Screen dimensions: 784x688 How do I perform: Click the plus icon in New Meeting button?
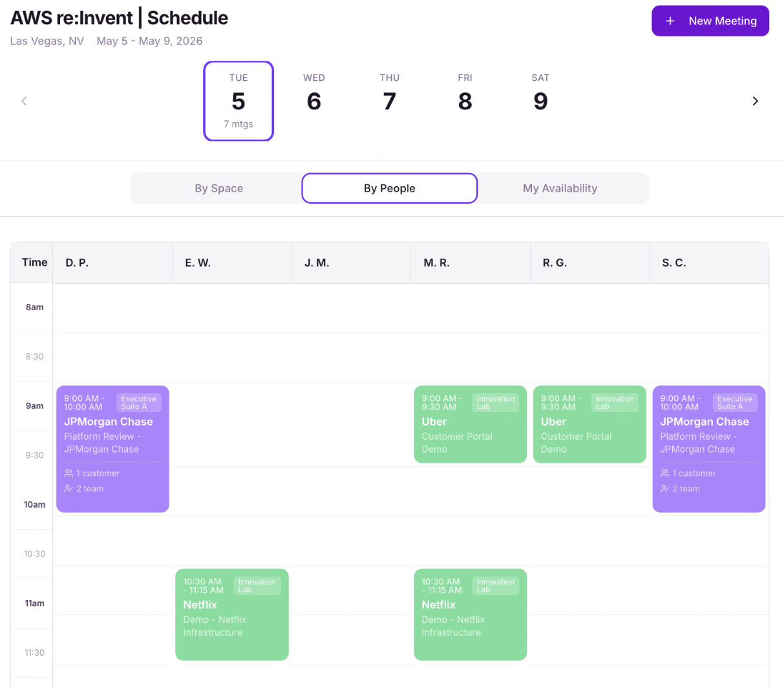(x=669, y=21)
